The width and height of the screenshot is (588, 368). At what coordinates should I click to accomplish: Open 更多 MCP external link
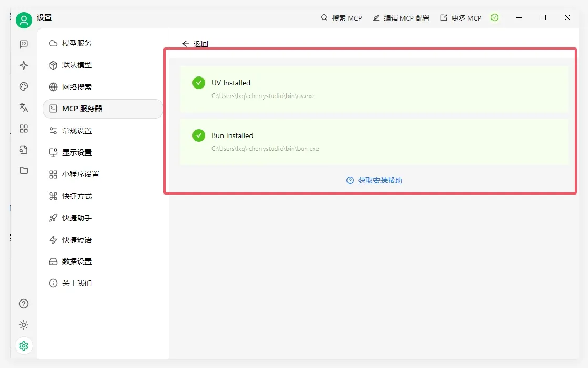[x=461, y=18]
